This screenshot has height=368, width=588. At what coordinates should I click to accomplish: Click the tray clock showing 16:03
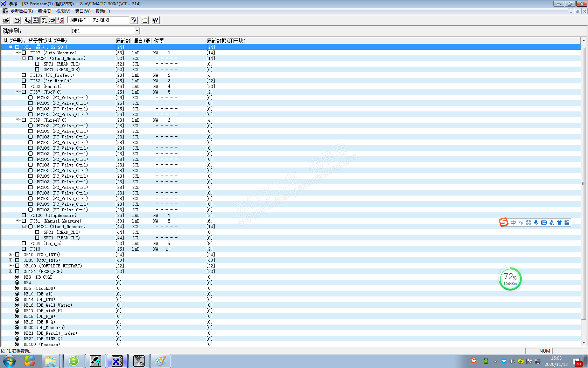(x=556, y=361)
